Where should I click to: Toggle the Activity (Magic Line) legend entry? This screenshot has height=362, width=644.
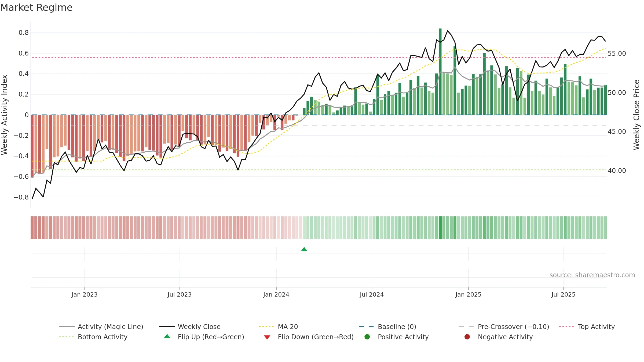tap(101, 327)
